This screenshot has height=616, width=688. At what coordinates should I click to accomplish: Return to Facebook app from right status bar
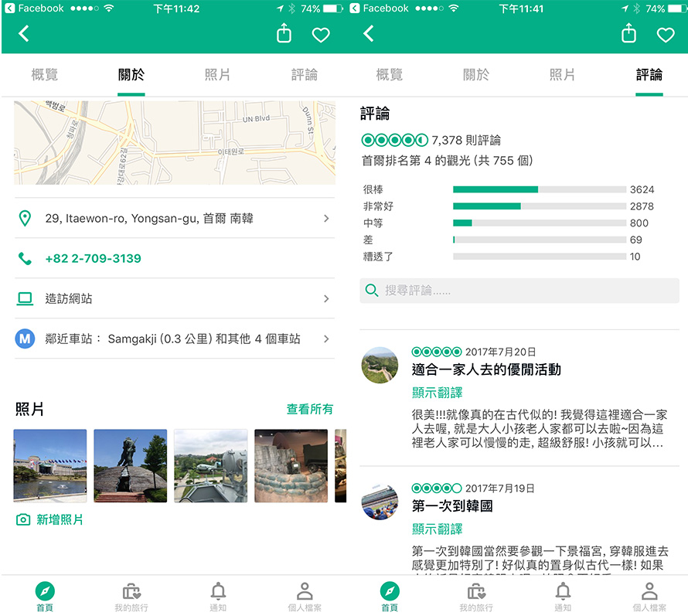tap(379, 9)
